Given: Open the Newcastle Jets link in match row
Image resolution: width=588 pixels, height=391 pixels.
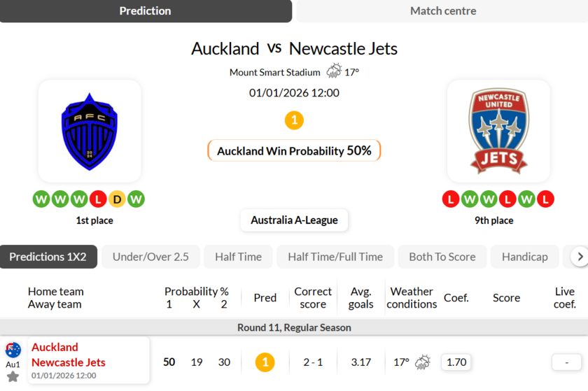Looking at the screenshot, I should pyautogui.click(x=69, y=362).
